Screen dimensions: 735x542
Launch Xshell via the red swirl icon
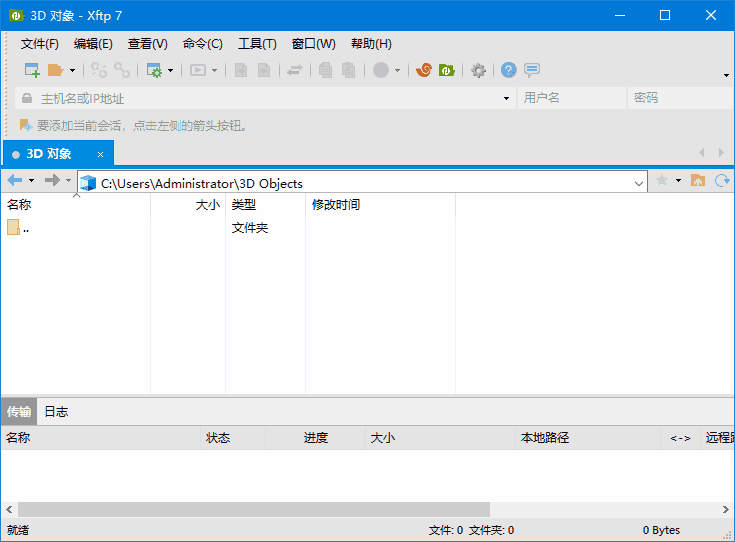click(x=424, y=70)
